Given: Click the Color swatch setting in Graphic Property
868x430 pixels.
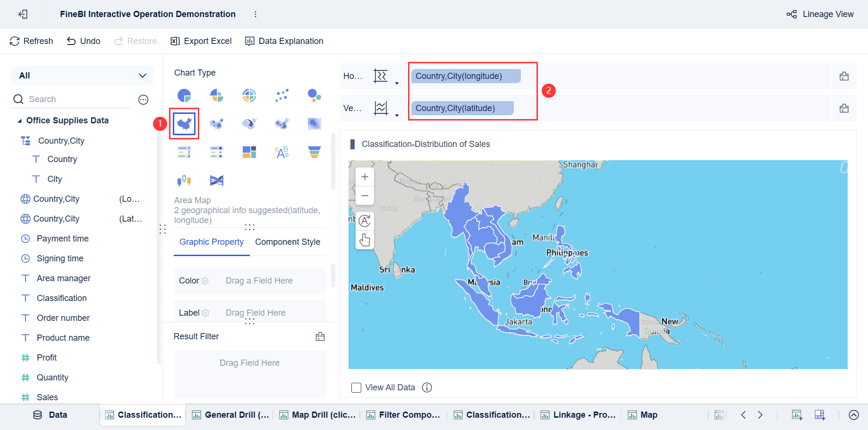Looking at the screenshot, I should pos(206,280).
